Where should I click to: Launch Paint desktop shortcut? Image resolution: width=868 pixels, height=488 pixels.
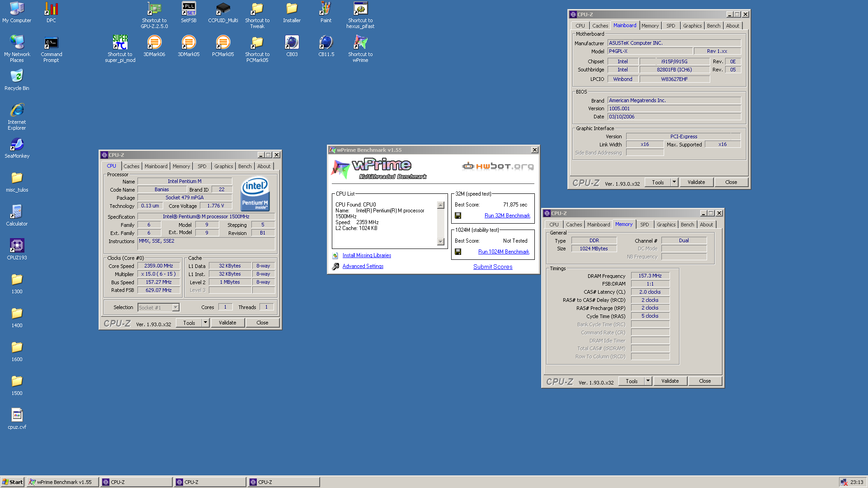326,12
